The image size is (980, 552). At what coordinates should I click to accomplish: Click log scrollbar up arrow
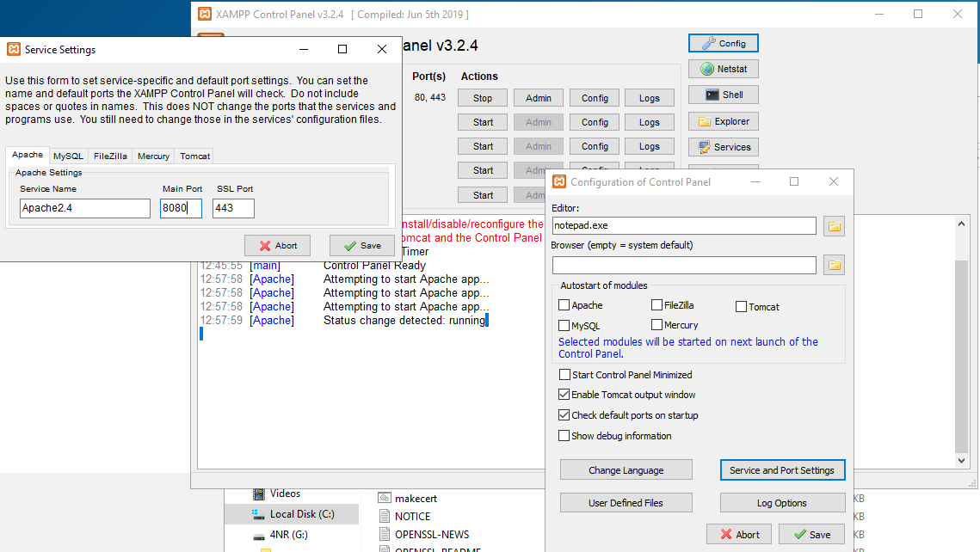961,224
